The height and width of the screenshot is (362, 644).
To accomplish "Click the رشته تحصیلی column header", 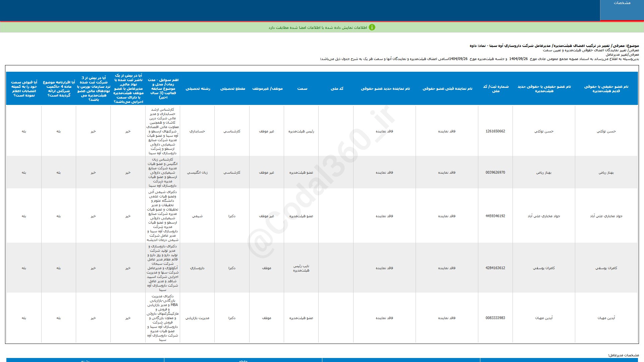I will 198,88.
